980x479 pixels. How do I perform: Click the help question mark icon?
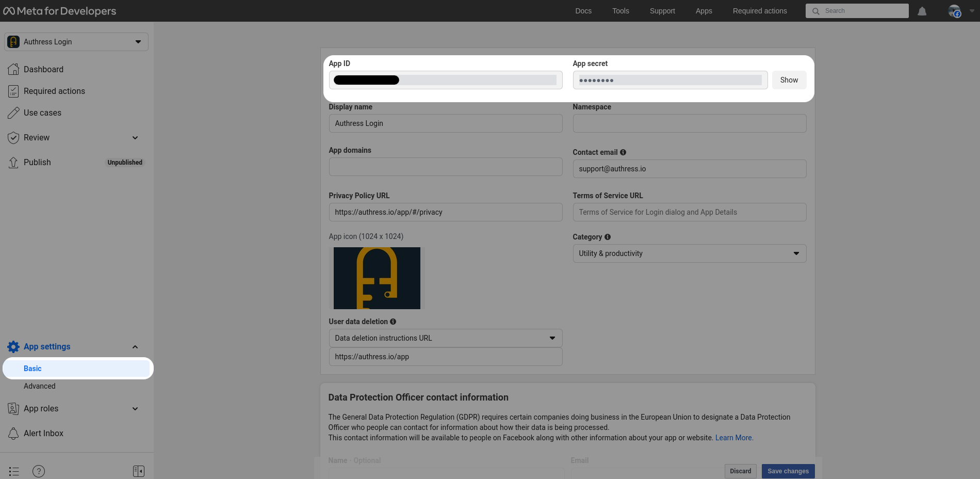38,471
